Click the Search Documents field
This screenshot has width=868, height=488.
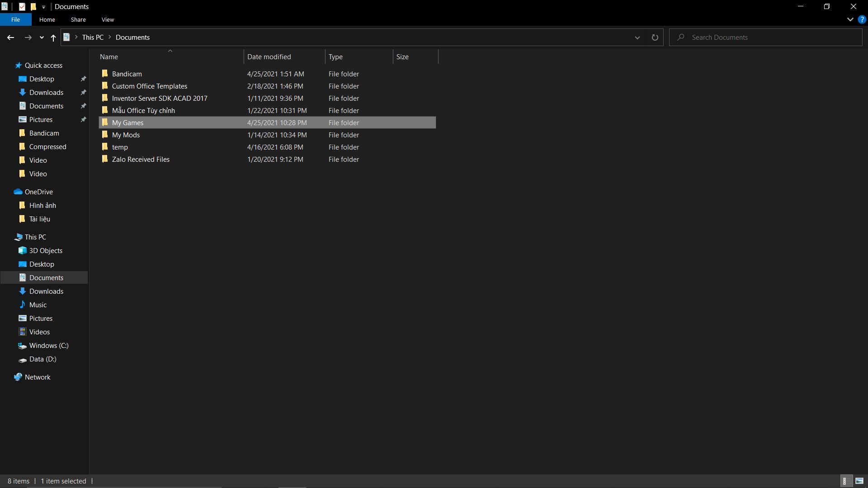(x=769, y=38)
